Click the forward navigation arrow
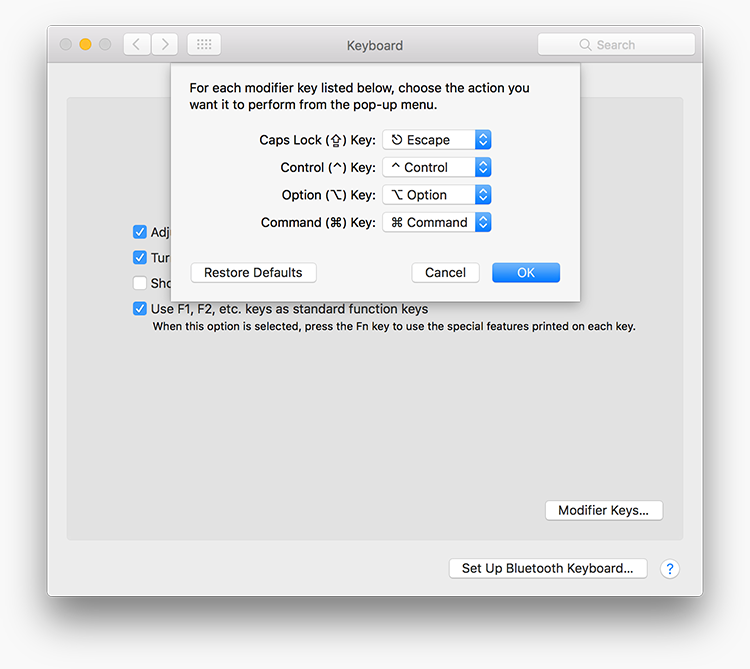750x669 pixels. coord(165,45)
